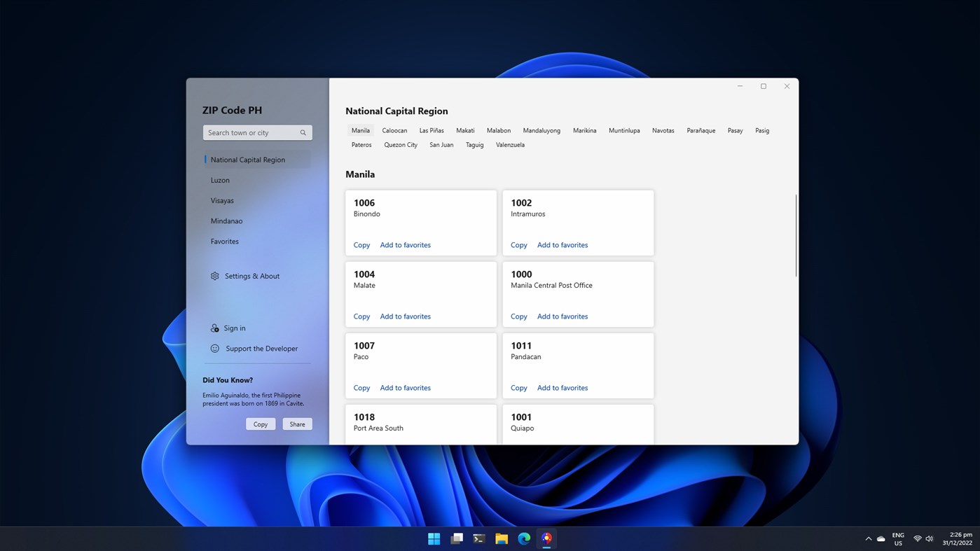Viewport: 980px width, 551px height.
Task: Open File Explorer from taskbar
Action: 502,538
